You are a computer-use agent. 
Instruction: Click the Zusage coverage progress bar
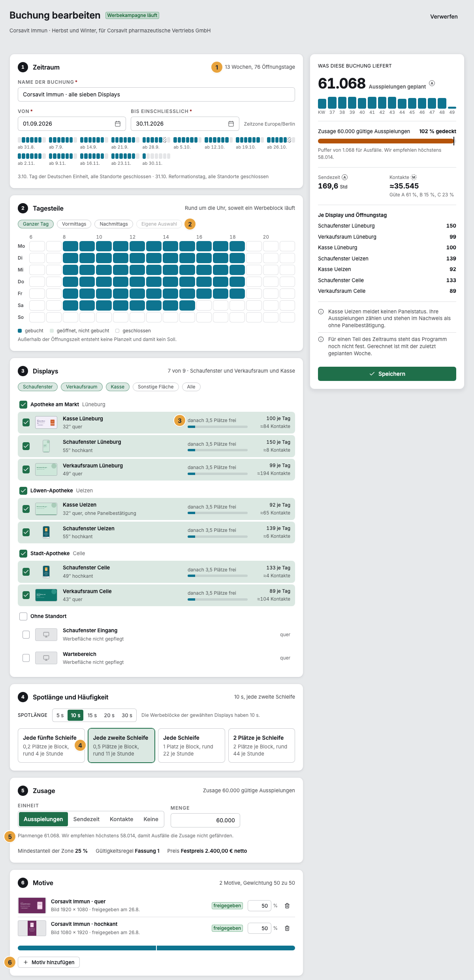387,141
